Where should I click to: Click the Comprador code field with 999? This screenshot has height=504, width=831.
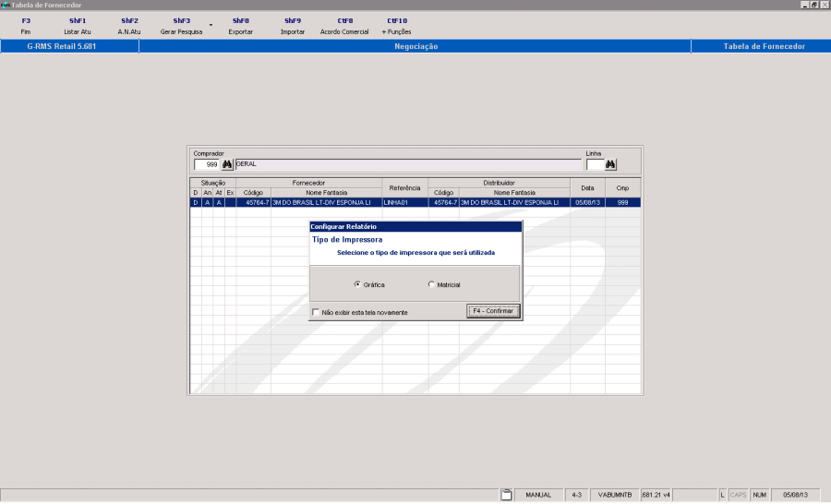(207, 165)
